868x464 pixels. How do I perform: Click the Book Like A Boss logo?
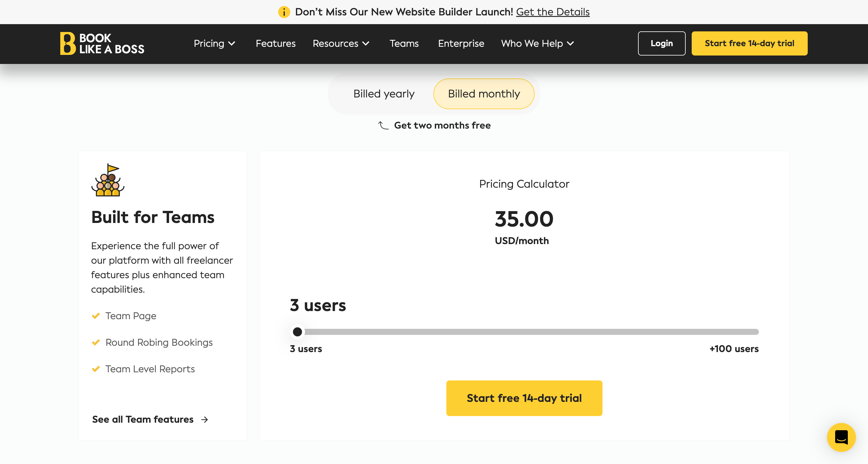(x=102, y=43)
